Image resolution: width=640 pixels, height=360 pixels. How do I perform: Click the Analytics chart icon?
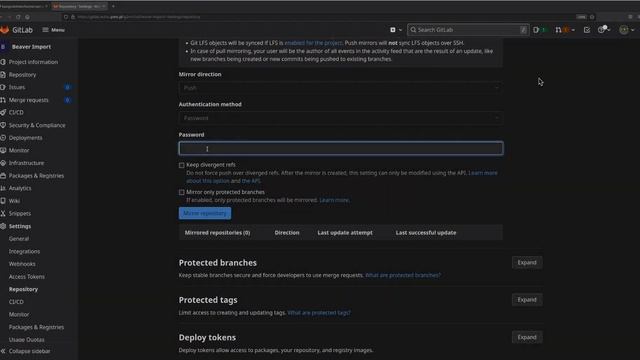point(3,188)
